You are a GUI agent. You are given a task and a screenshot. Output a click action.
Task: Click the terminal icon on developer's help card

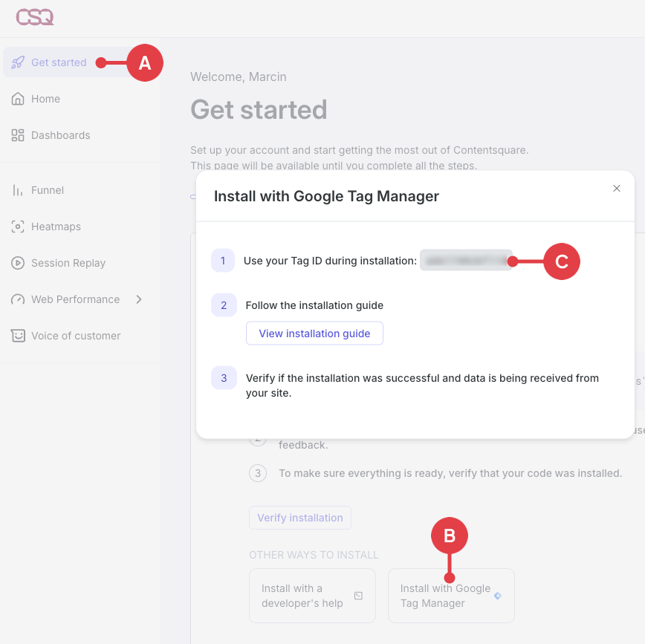(x=358, y=596)
